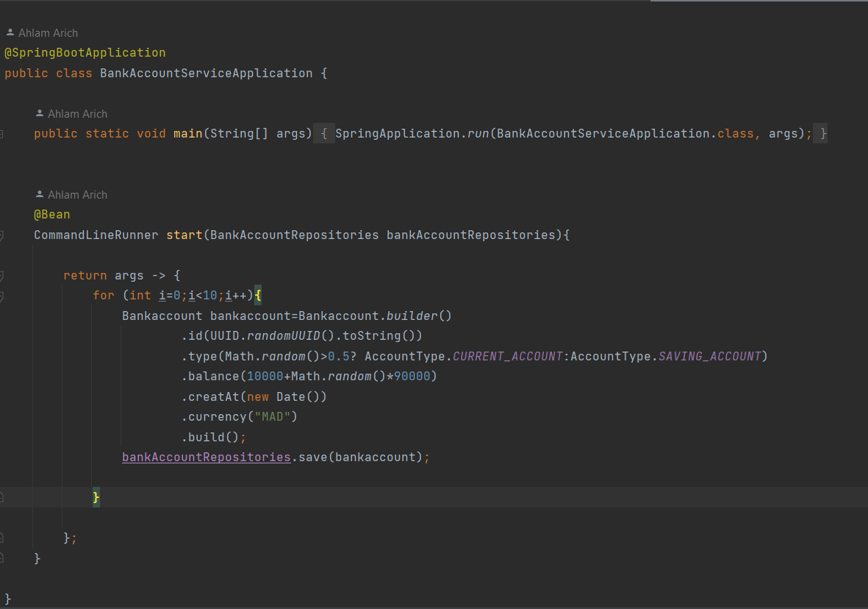Screen dimensions: 868x609
Task: Click the author icon above the @Bean annotation
Action: click(40, 194)
